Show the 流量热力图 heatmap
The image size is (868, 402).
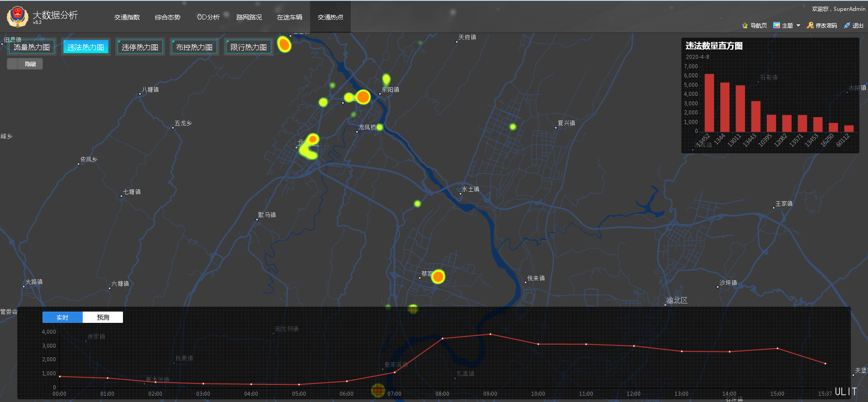pos(32,47)
